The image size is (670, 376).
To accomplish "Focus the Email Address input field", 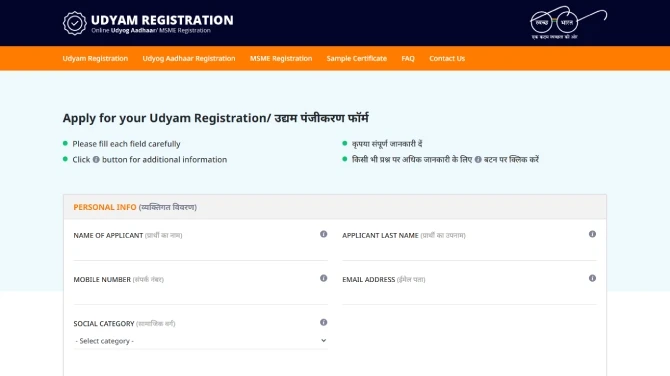I will pos(469,296).
